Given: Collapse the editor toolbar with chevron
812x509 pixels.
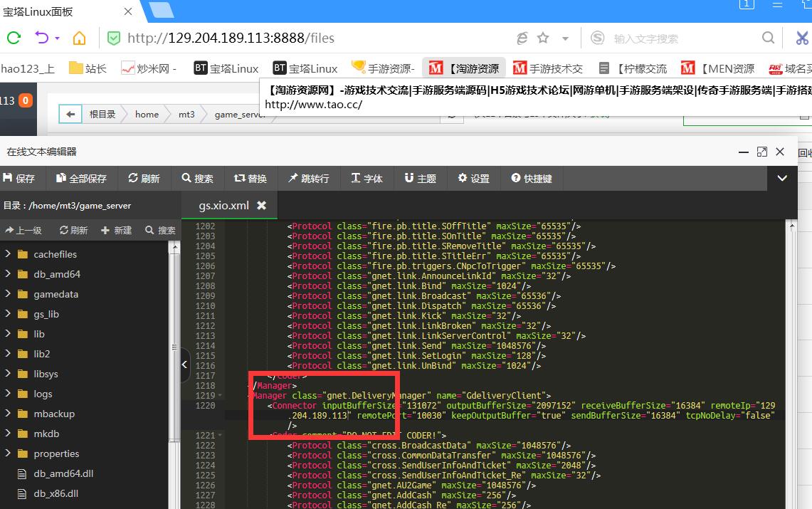Looking at the screenshot, I should 782,178.
